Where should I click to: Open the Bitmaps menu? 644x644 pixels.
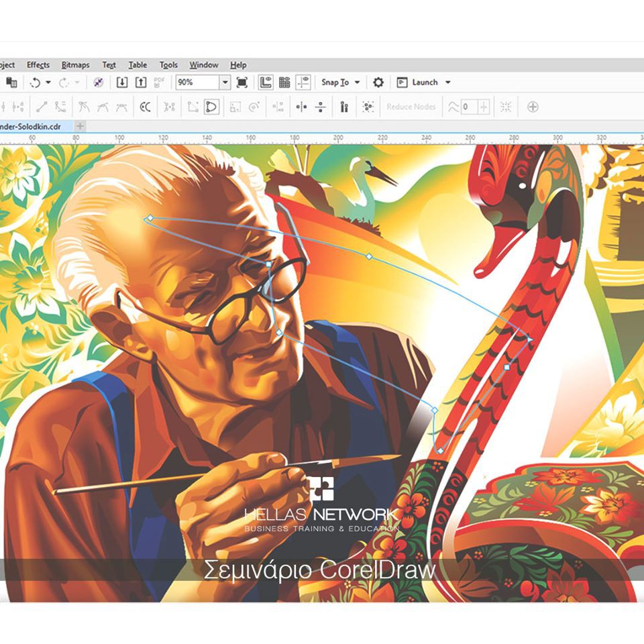(75, 65)
